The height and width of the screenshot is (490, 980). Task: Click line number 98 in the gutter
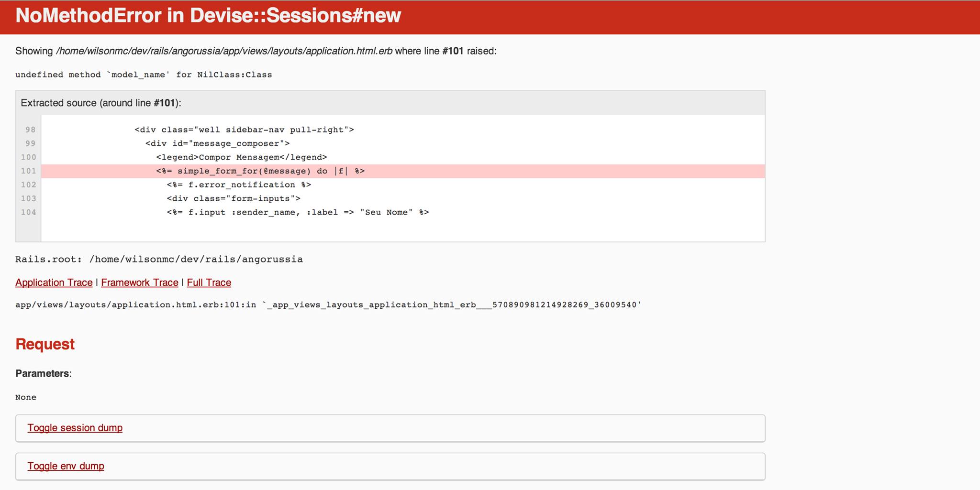pyautogui.click(x=30, y=130)
